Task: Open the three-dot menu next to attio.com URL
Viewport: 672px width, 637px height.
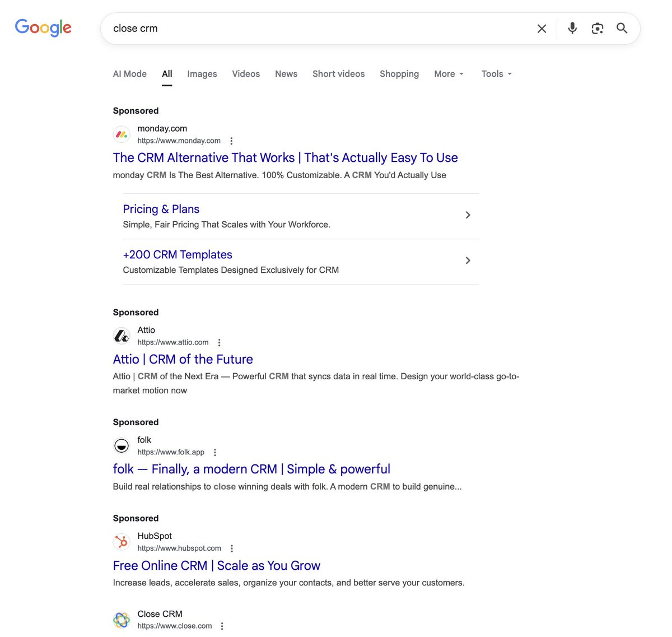Action: (219, 343)
